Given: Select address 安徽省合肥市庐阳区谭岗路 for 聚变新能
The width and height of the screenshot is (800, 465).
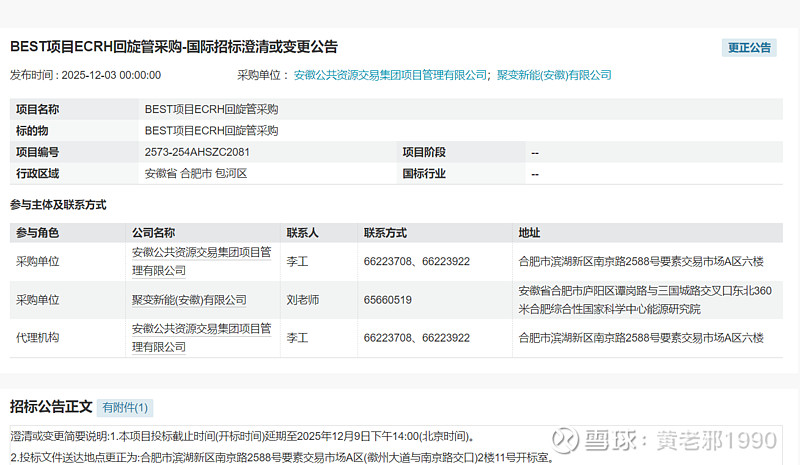Looking at the screenshot, I should 645,300.
